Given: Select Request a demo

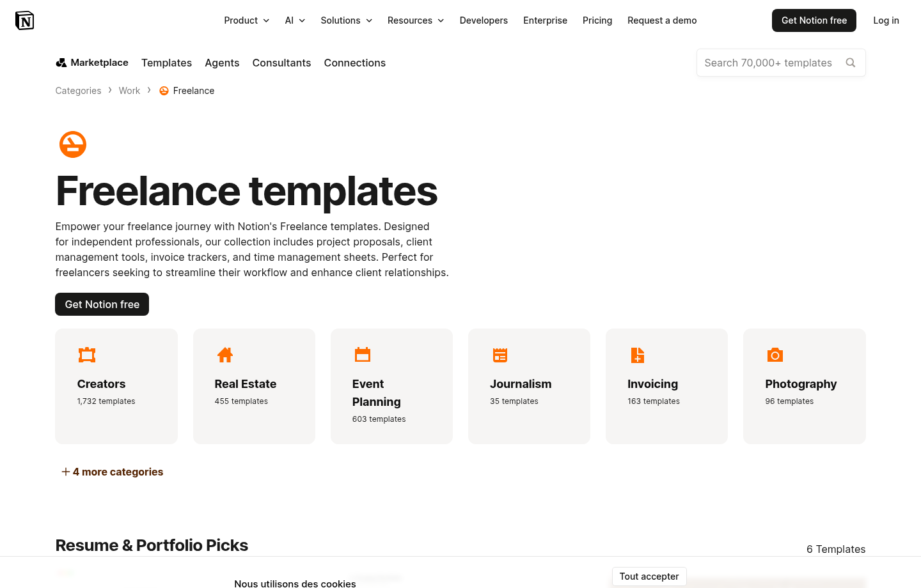Looking at the screenshot, I should pos(662,20).
